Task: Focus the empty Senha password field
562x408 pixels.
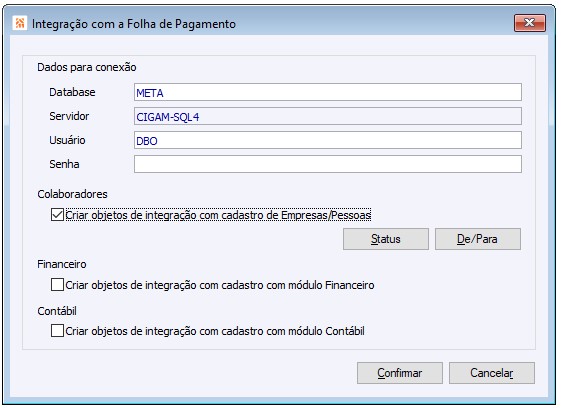Action: pyautogui.click(x=328, y=164)
